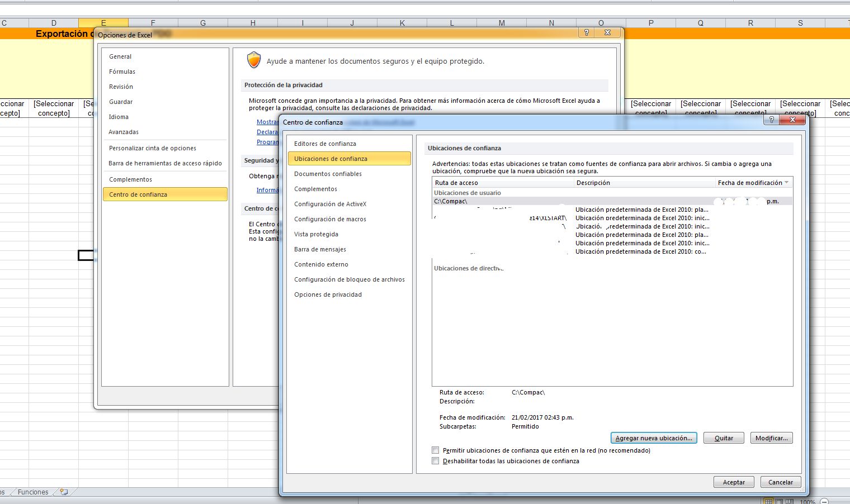The height and width of the screenshot is (504, 850).
Task: Sort the list by Ruta de acceso
Action: (503, 183)
